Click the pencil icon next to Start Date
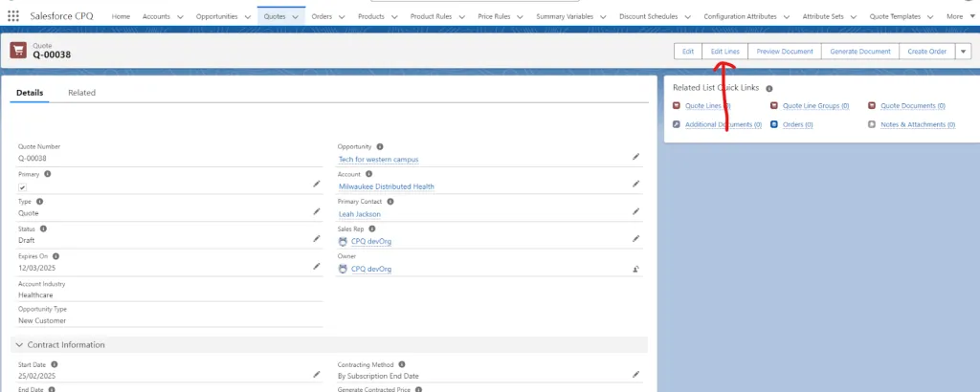Viewport: 980px width, 392px height. pos(317,375)
